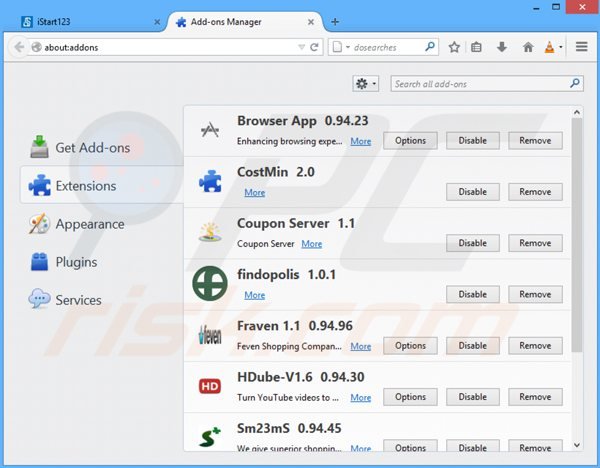Click the Services chat bubble icon
600x468 pixels.
pyautogui.click(x=39, y=298)
